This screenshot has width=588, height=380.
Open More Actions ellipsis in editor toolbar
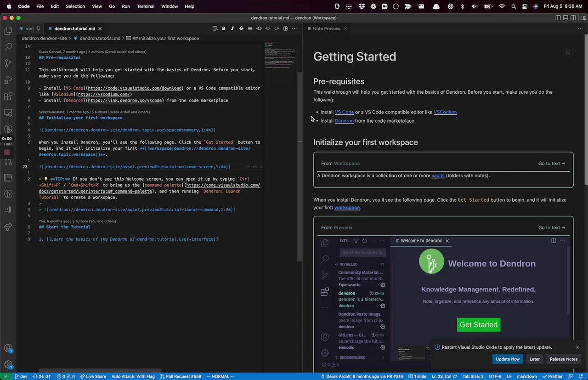294,28
